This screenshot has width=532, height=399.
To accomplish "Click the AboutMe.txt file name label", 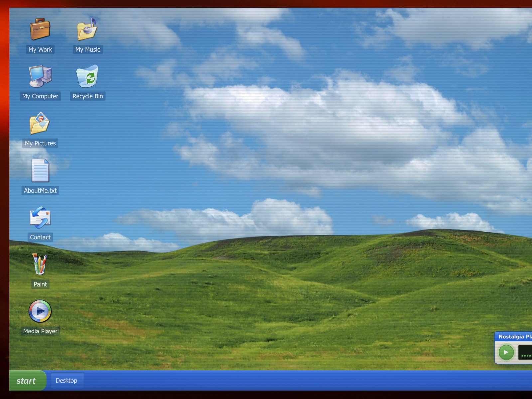I will coord(40,191).
